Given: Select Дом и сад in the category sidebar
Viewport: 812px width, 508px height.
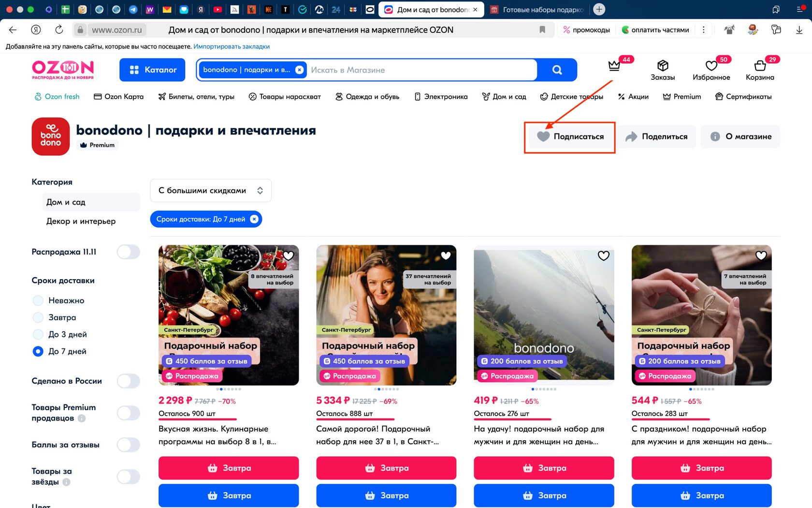Looking at the screenshot, I should [91, 202].
